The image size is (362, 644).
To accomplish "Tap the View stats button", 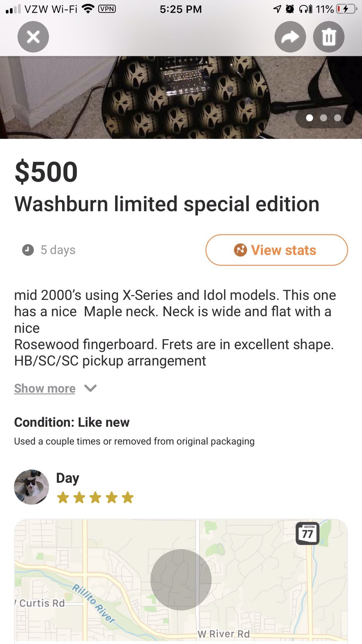I will point(277,250).
